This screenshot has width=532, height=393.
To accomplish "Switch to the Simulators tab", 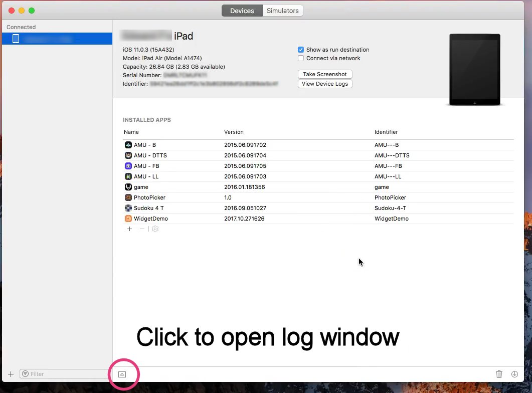I will (x=283, y=11).
